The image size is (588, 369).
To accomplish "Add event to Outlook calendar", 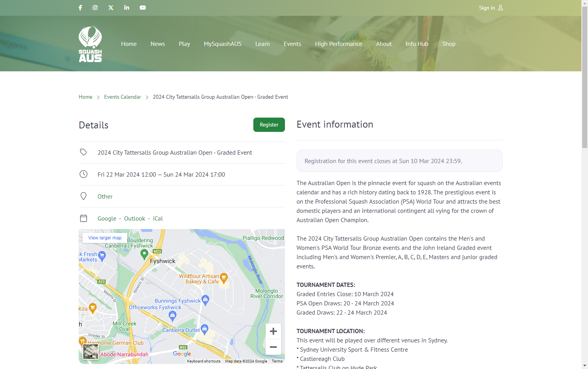I will 135,219.
